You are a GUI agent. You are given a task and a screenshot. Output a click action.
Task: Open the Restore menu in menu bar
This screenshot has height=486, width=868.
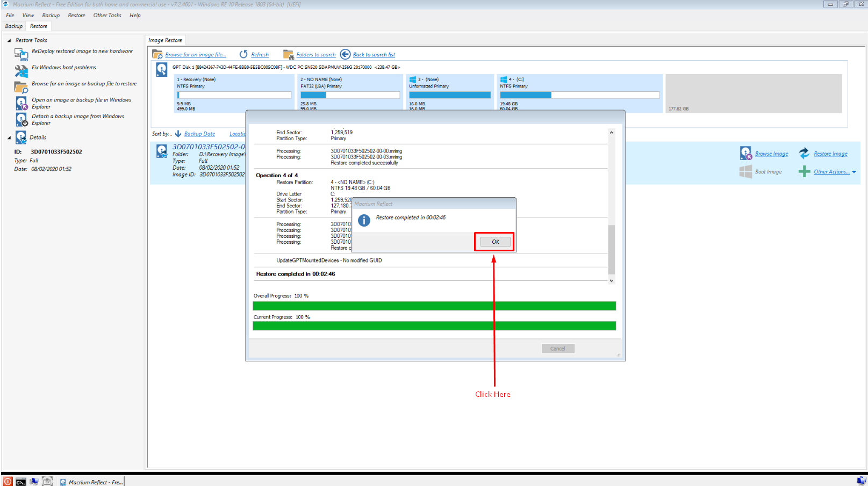click(x=76, y=15)
